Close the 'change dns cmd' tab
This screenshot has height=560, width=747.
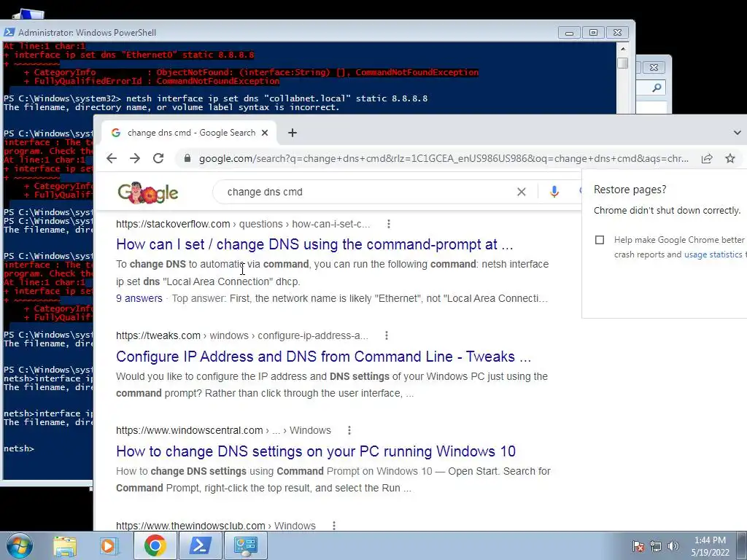tap(265, 133)
